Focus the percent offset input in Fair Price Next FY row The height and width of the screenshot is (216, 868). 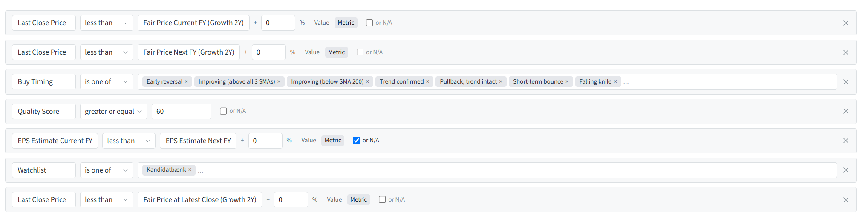click(269, 52)
